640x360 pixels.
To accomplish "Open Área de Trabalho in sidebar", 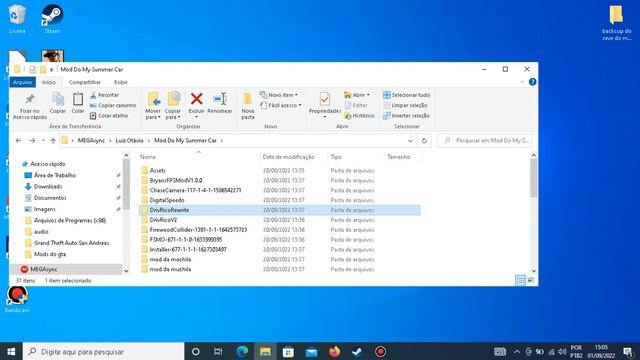I will click(x=55, y=175).
